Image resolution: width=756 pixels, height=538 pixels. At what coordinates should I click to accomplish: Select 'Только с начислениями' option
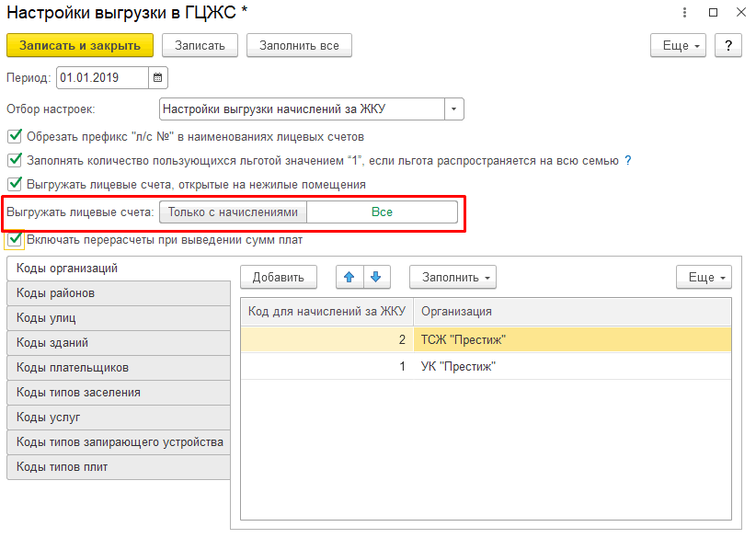coord(233,212)
